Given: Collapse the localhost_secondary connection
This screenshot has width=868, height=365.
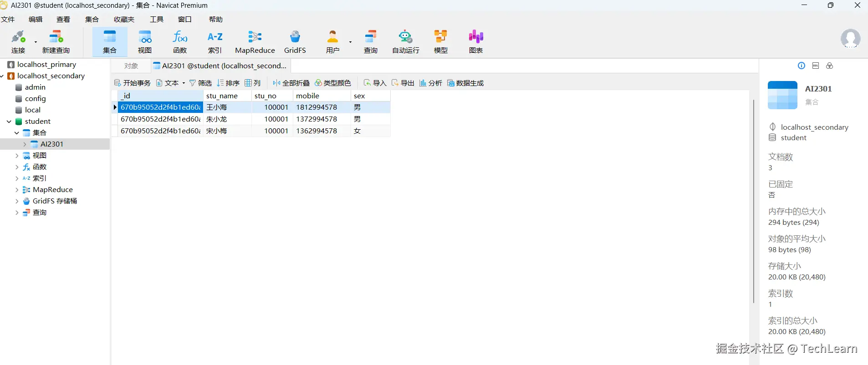Looking at the screenshot, I should tap(3, 76).
